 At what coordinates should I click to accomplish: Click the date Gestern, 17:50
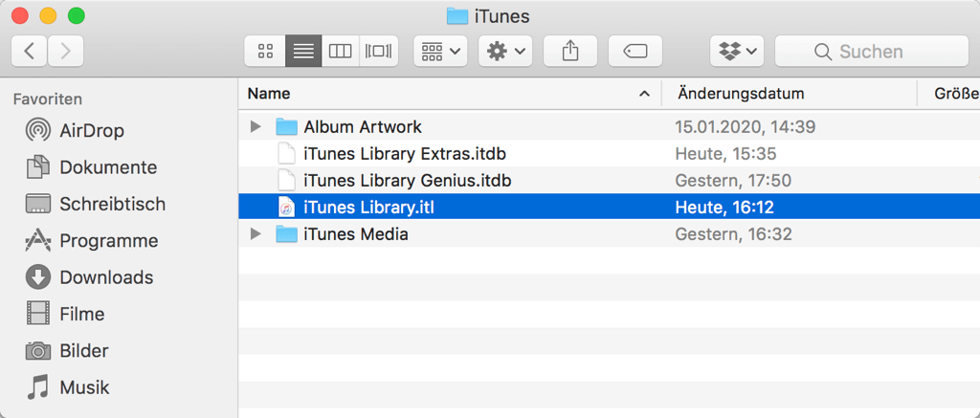(x=733, y=181)
